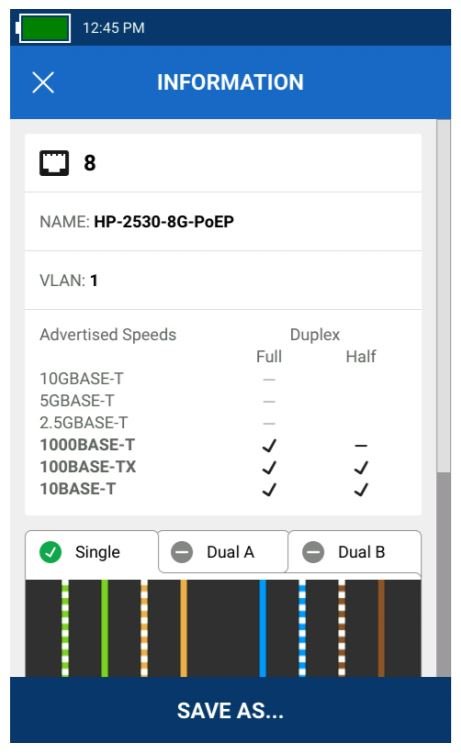The width and height of the screenshot is (461, 753).
Task: Tap the SAVE AS... button
Action: (x=230, y=710)
